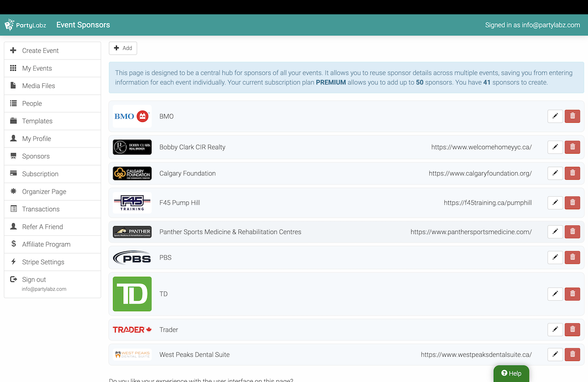Open People in sidebar
Screen dimensions: 588x382
tap(52, 103)
